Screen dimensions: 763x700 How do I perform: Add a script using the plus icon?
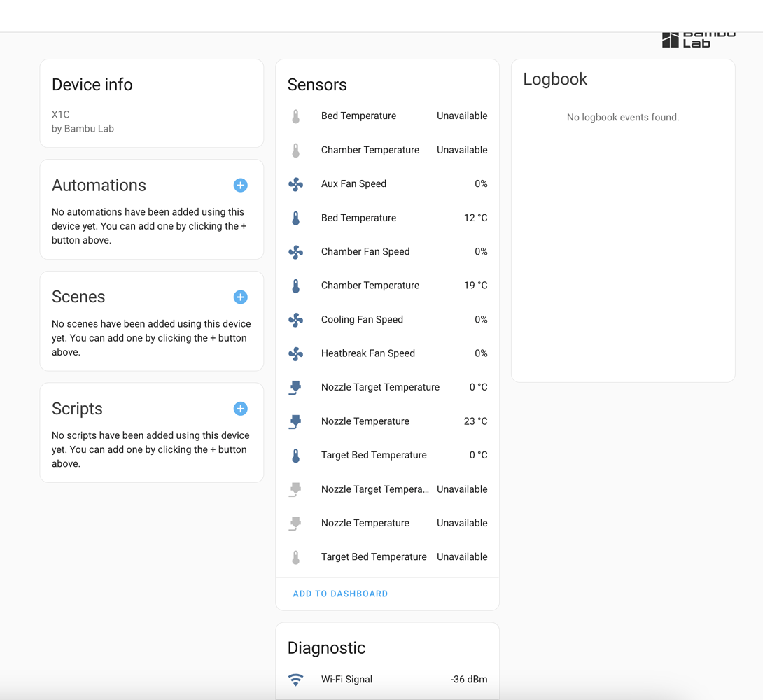240,409
